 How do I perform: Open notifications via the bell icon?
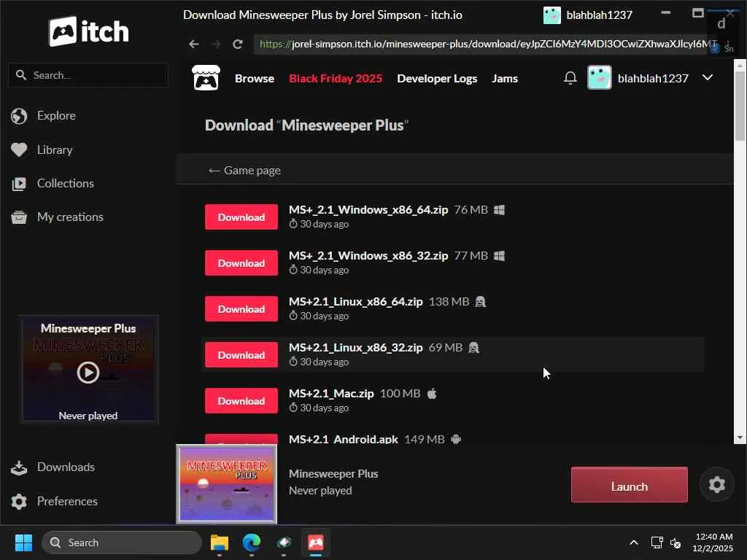[x=570, y=77]
